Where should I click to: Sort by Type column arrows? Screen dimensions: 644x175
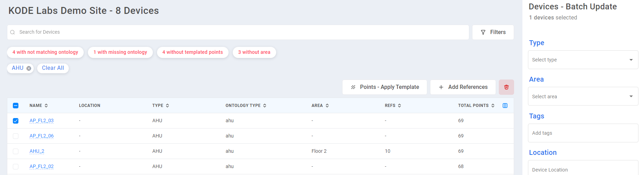(167, 106)
